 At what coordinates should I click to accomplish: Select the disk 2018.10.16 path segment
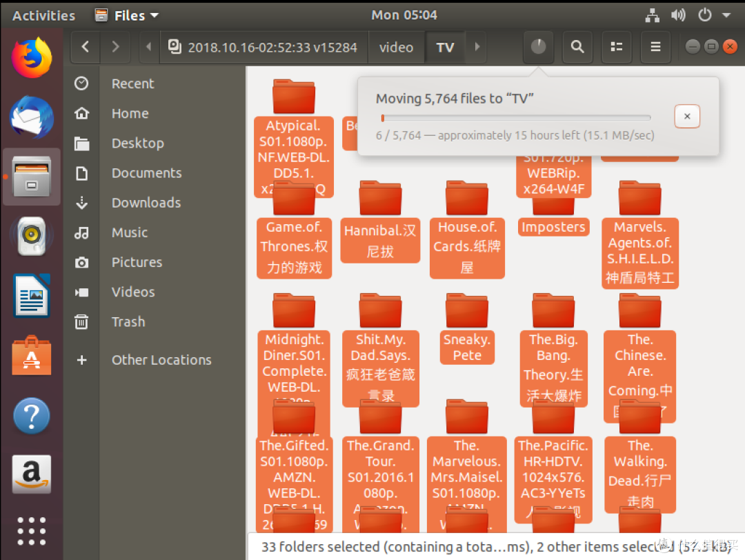(264, 47)
